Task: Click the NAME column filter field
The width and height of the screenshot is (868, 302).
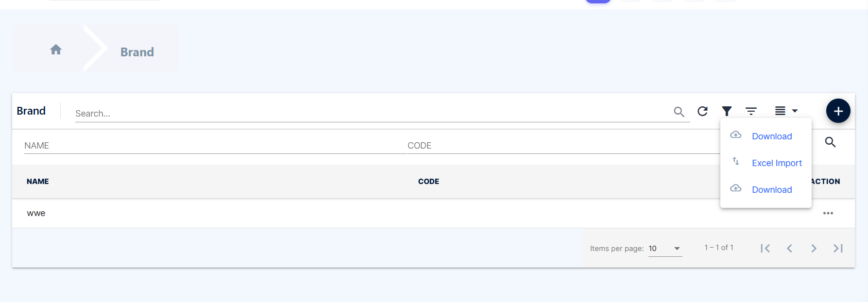Action: [215, 146]
